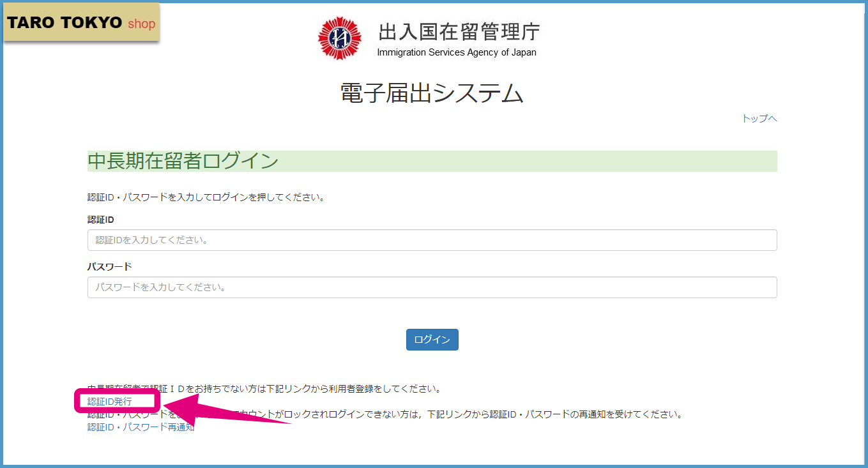Click the account-locked re-notification sentence
This screenshot has height=468, width=868.
tap(385, 414)
